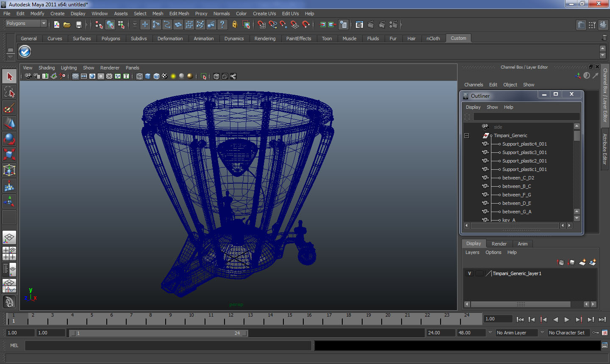
Task: Open the No Character Set dropdown
Action: click(x=569, y=333)
